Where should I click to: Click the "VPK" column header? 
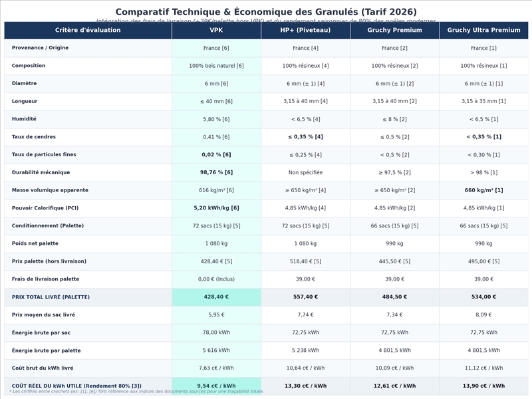pyautogui.click(x=216, y=30)
